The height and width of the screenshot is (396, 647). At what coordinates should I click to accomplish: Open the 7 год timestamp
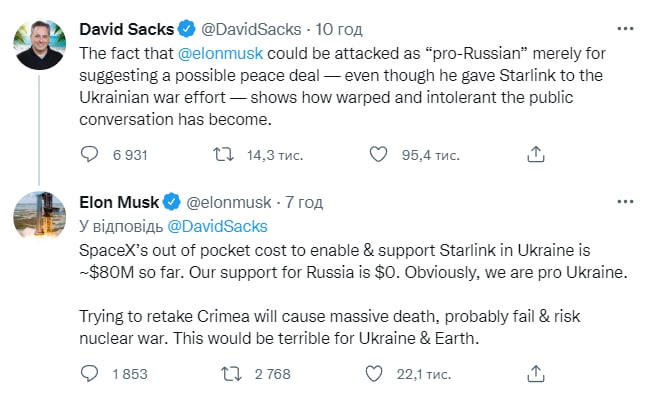pyautogui.click(x=304, y=202)
